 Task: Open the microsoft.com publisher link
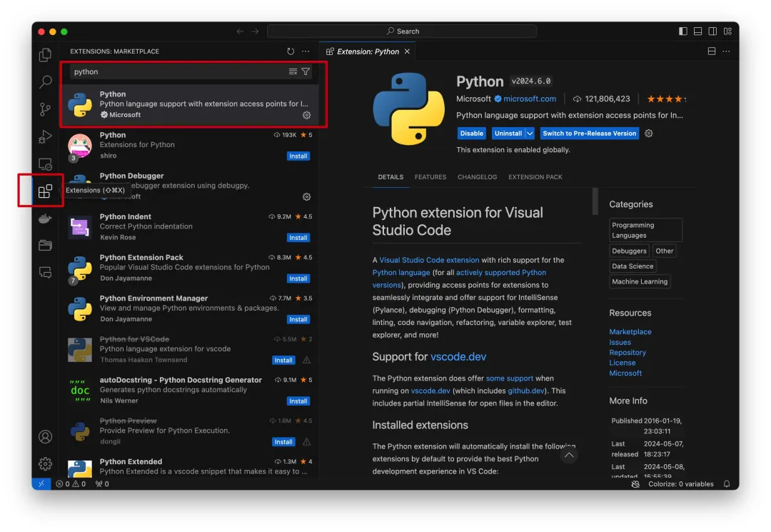530,99
